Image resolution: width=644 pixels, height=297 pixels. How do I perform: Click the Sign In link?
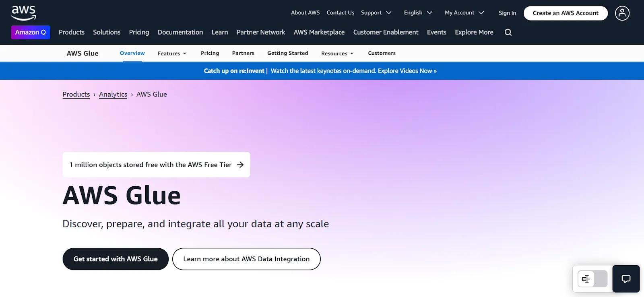[x=507, y=13]
